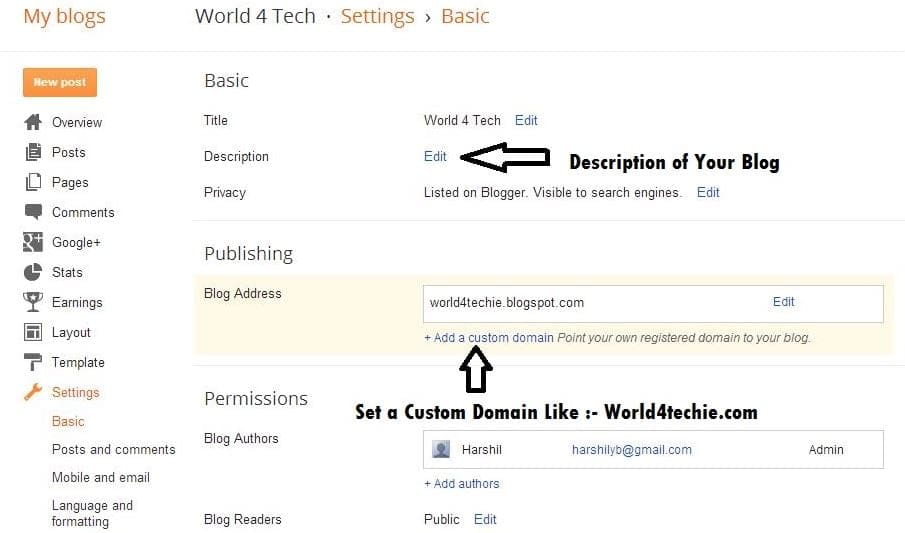Click the Add authors link

click(x=462, y=484)
